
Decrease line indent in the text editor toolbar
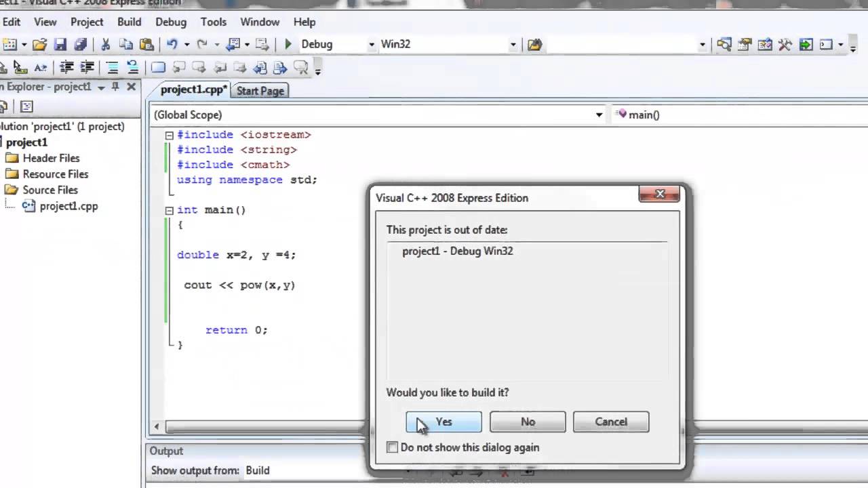coord(66,67)
